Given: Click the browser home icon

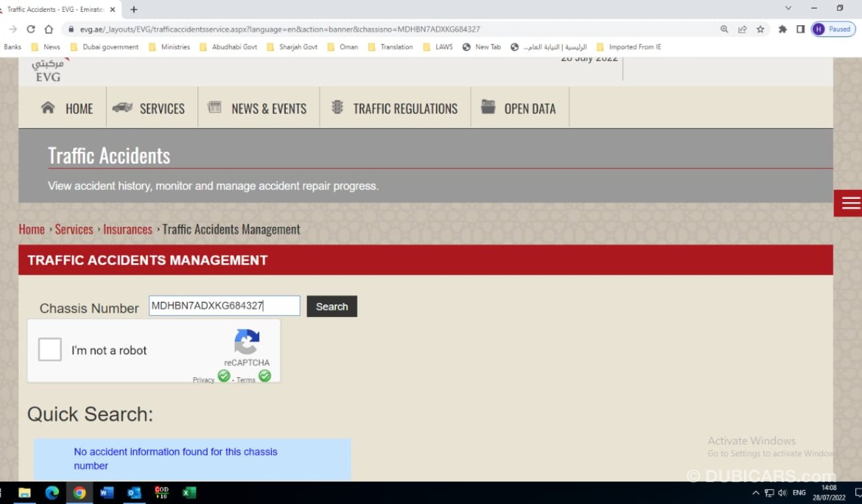Looking at the screenshot, I should [x=48, y=29].
